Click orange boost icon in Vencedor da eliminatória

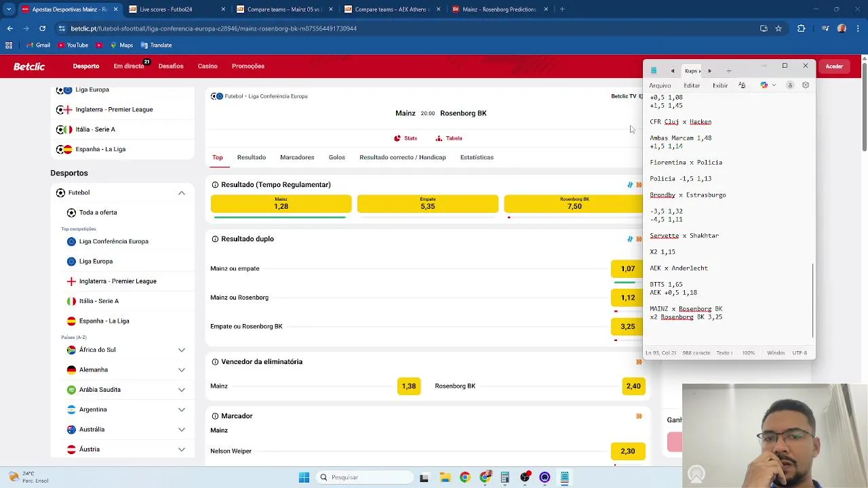(639, 362)
